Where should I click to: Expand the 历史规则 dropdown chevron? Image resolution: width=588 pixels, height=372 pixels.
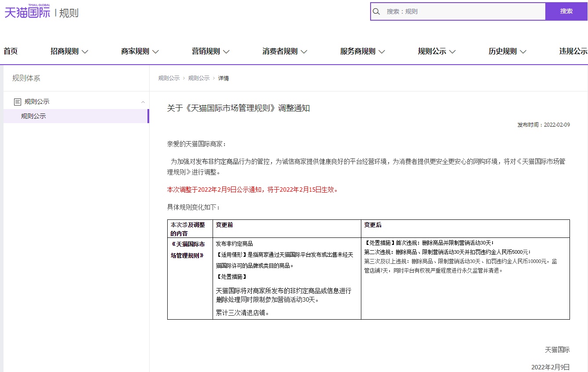(523, 52)
